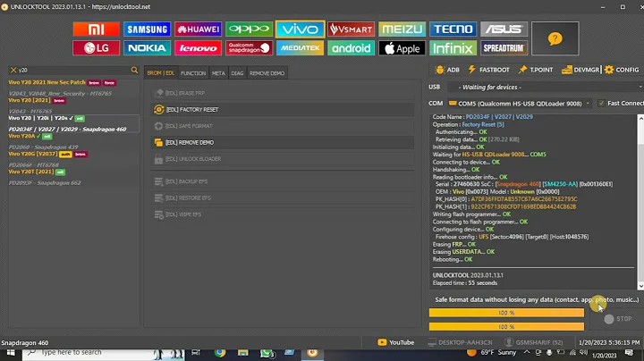Switch to the DIAG tab
The width and height of the screenshot is (644, 361).
237,73
